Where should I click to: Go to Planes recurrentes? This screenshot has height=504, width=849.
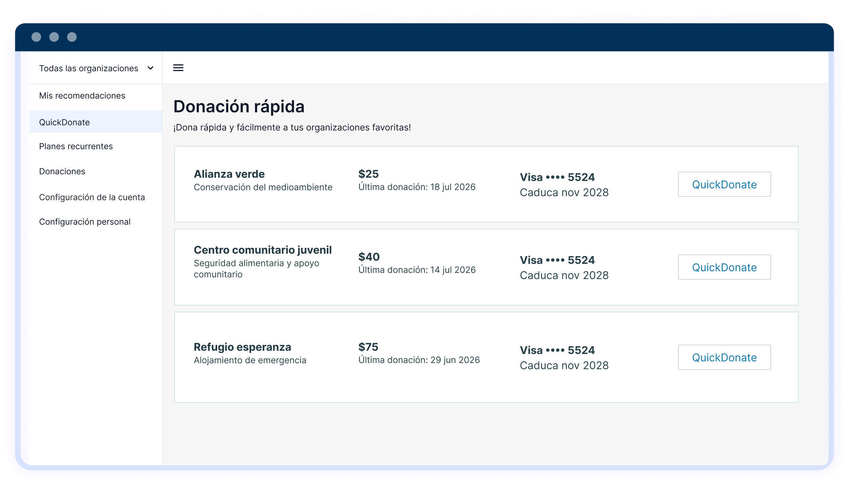[x=76, y=146]
